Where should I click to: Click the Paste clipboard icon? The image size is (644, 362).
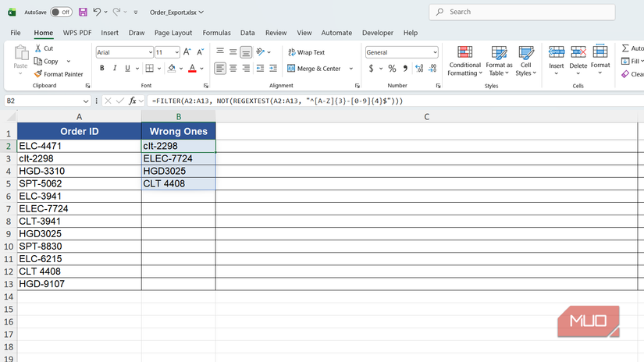[20, 53]
